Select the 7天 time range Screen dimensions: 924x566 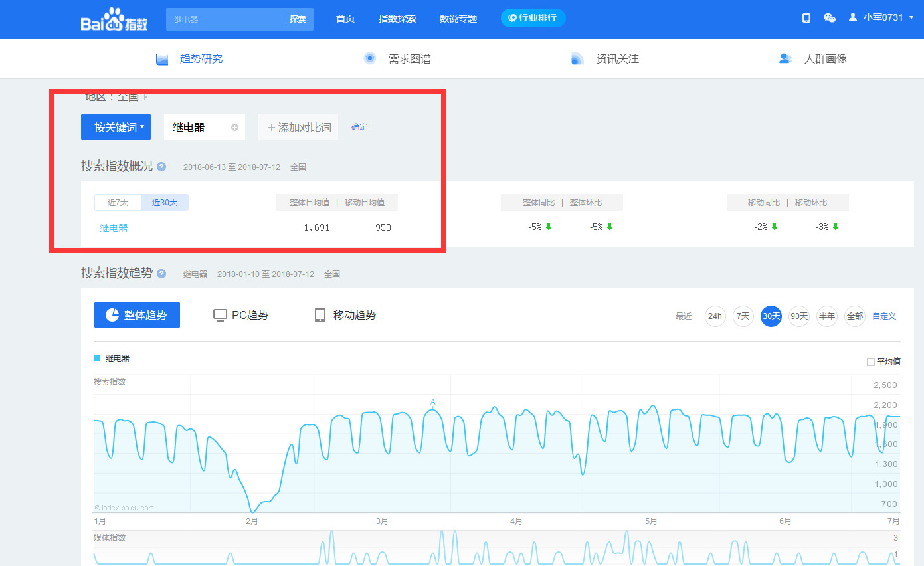[x=743, y=316]
